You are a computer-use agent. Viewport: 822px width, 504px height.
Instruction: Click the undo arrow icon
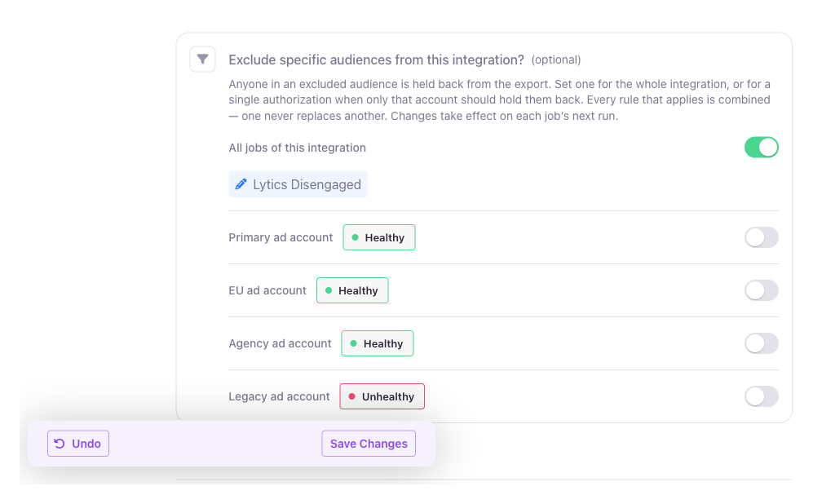point(60,444)
